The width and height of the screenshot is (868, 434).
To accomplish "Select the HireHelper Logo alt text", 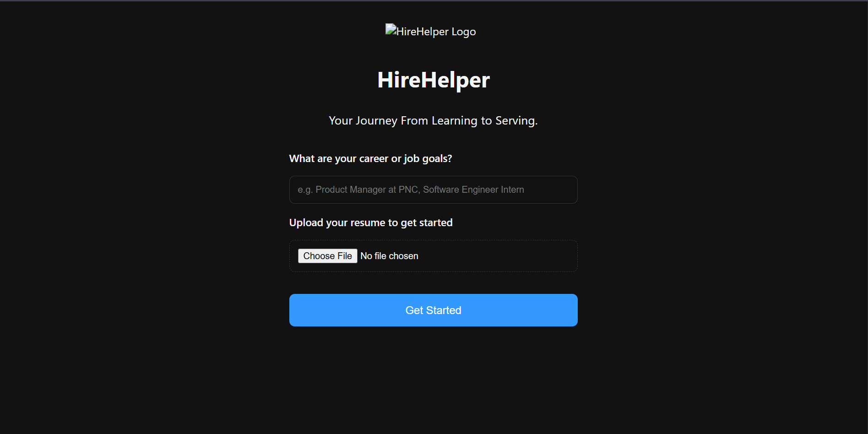I will click(436, 32).
